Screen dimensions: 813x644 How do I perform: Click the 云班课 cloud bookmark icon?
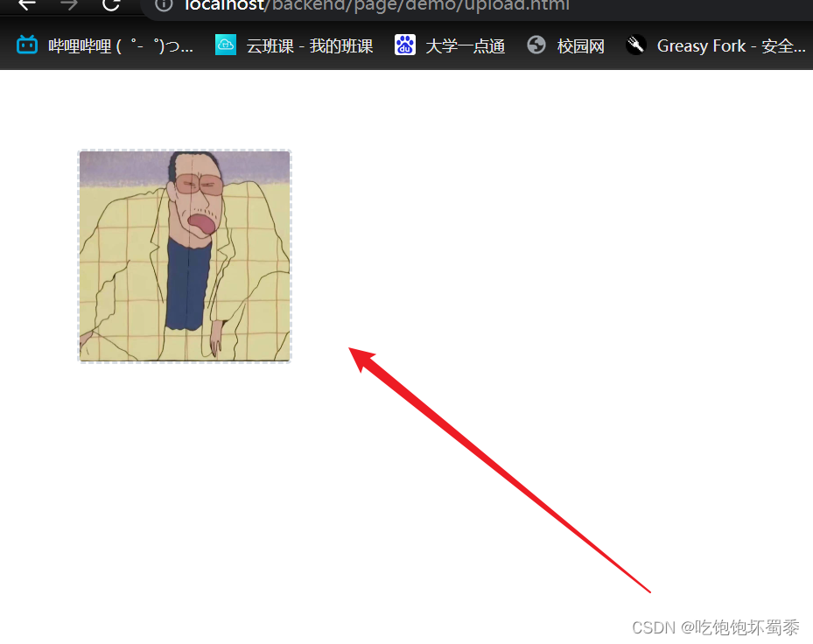(226, 45)
